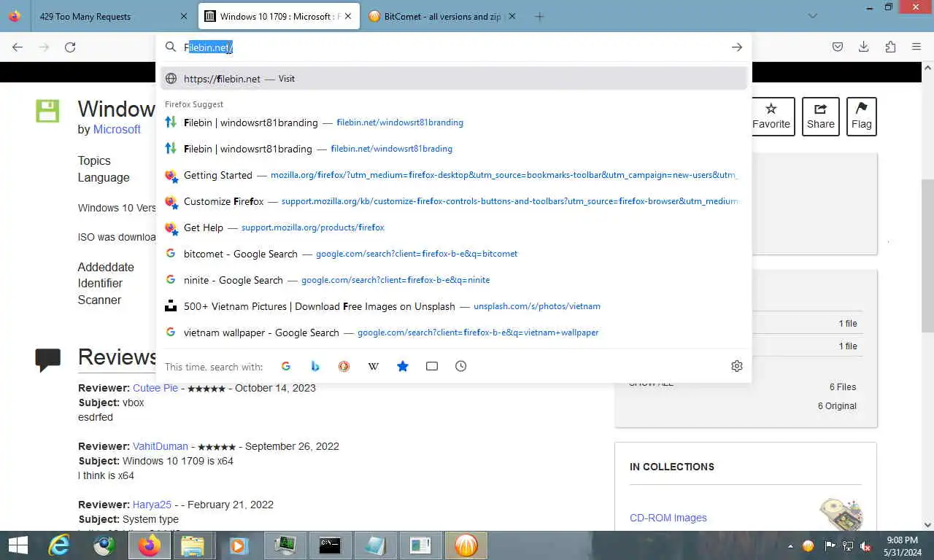Viewport: 934px width, 560px height.
Task: Open reviewer Harya25 profile link
Action: coord(152,505)
